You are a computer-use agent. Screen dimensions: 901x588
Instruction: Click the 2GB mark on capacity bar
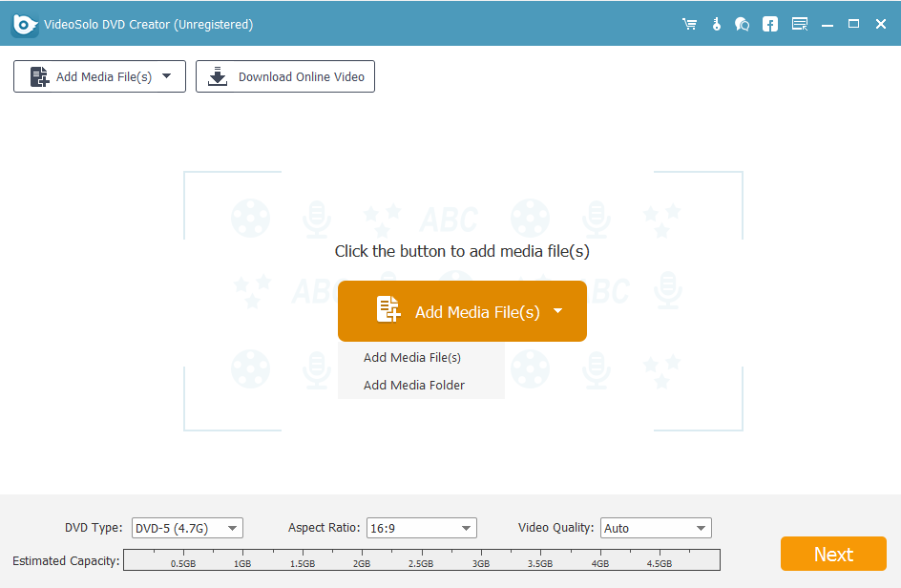362,563
